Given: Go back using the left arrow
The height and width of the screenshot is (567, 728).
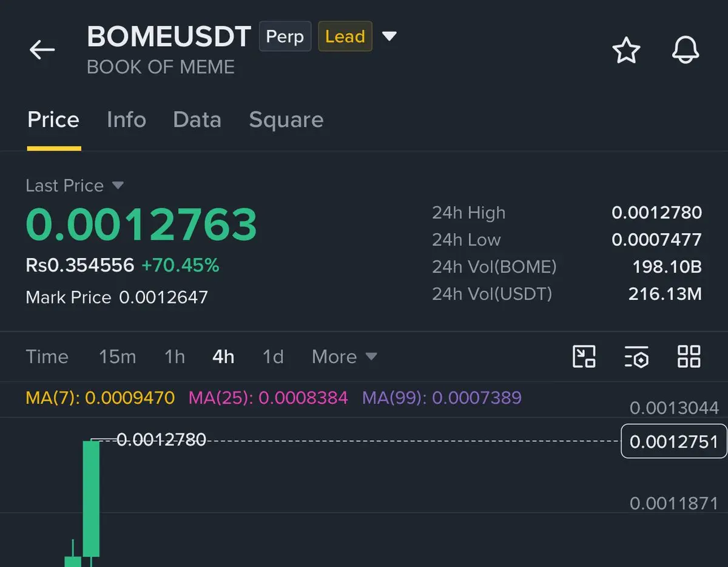Looking at the screenshot, I should (42, 50).
